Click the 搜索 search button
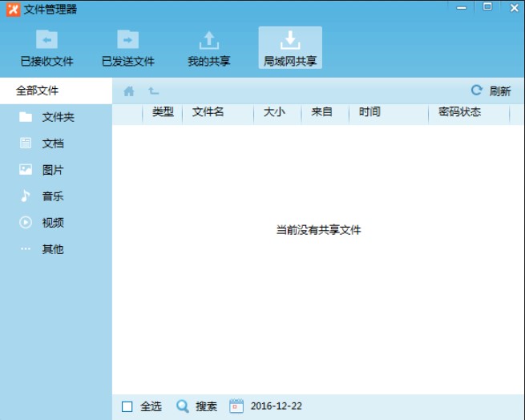This screenshot has width=525, height=420. 197,406
